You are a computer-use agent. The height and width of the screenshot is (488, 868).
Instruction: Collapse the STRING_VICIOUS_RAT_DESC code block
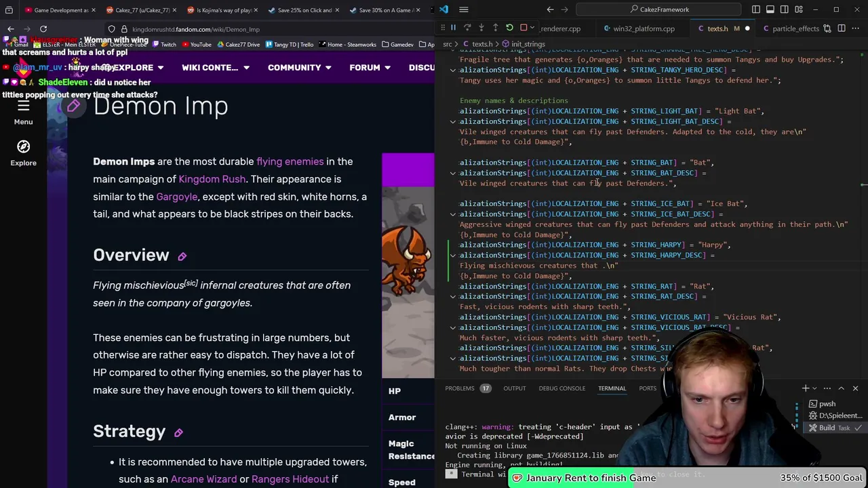pyautogui.click(x=453, y=327)
